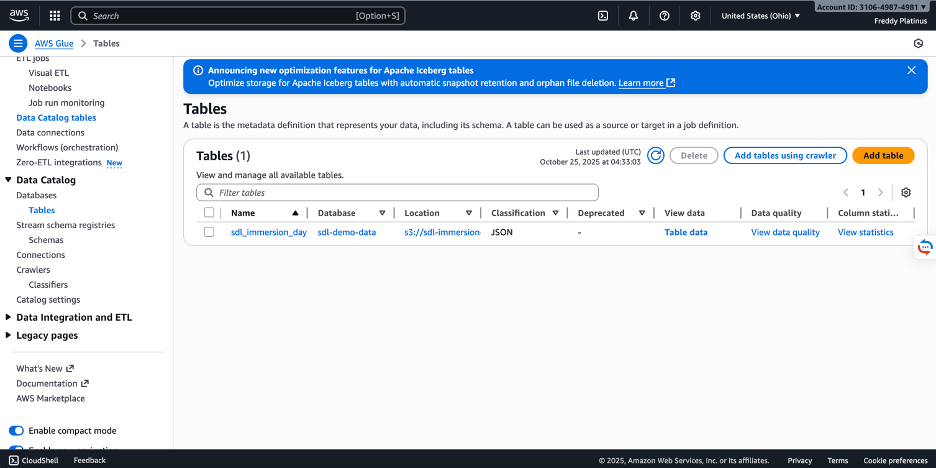The width and height of the screenshot is (936, 468).
Task: Go to Data Catalog tables
Action: (x=56, y=118)
